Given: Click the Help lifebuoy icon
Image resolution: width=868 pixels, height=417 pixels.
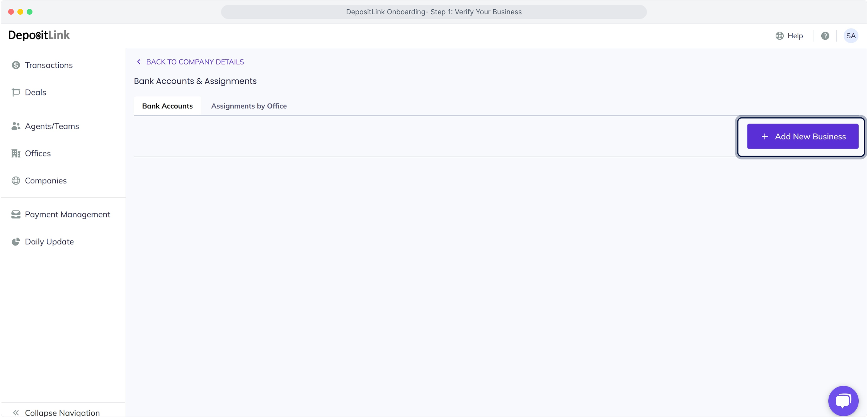Looking at the screenshot, I should [x=779, y=36].
